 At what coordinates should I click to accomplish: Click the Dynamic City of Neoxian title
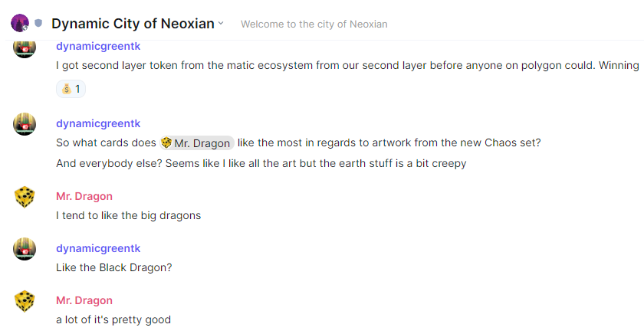tap(133, 24)
